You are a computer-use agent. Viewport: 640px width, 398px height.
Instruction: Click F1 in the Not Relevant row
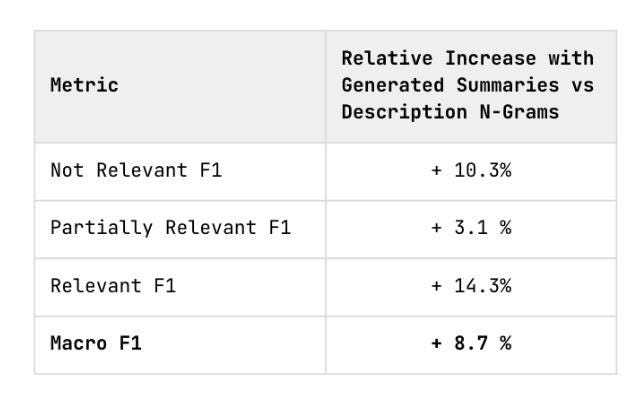coord(211,170)
